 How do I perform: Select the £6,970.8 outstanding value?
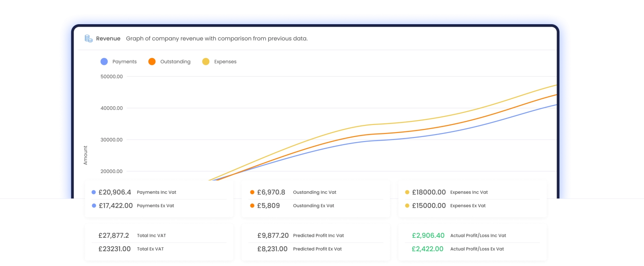pyautogui.click(x=271, y=192)
